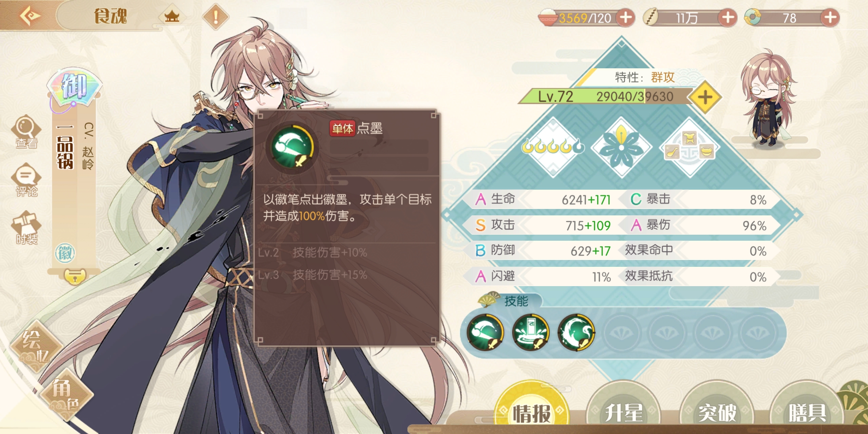Add currency with the 78 jade plus

tap(830, 18)
